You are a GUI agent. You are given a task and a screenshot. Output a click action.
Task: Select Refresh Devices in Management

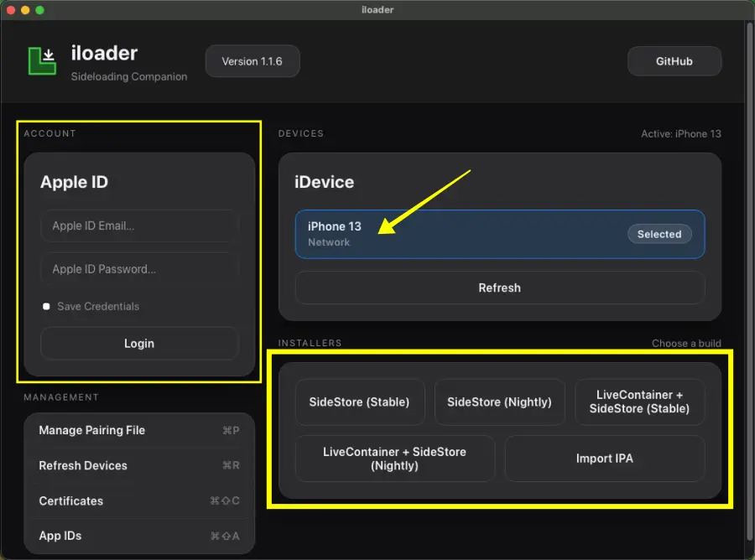[x=139, y=465]
